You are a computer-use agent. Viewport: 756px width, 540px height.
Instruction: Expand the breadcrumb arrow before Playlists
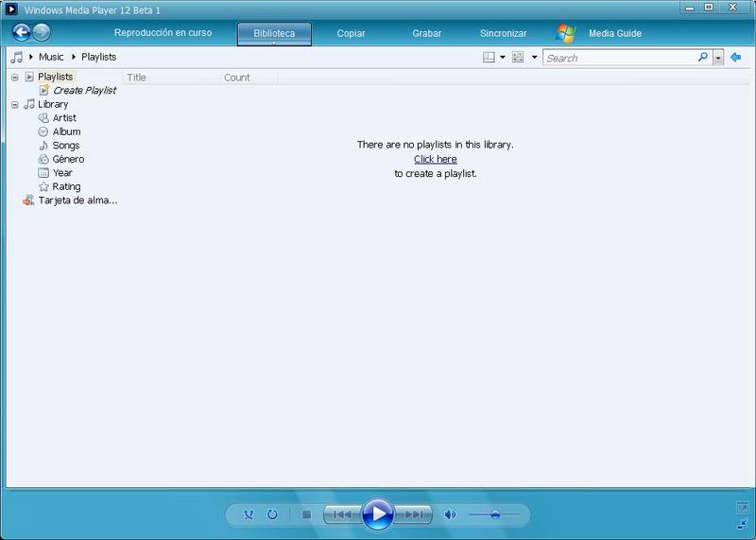coord(74,57)
